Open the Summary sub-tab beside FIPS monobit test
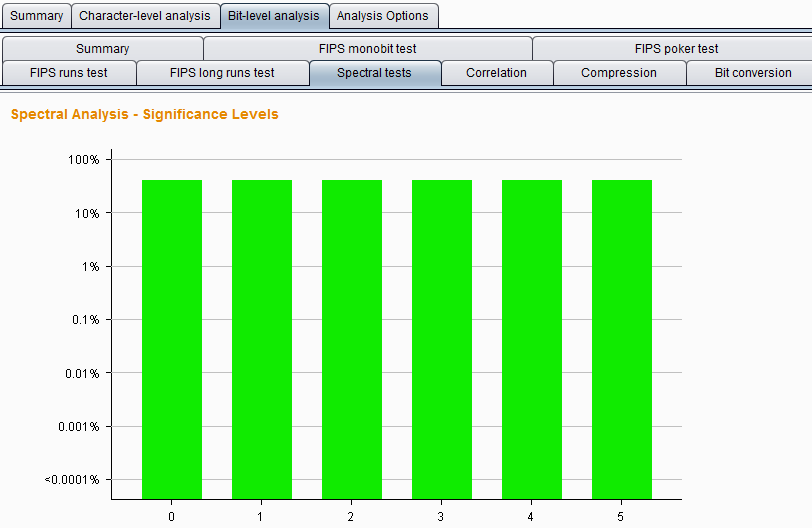This screenshot has height=528, width=812. (x=102, y=48)
